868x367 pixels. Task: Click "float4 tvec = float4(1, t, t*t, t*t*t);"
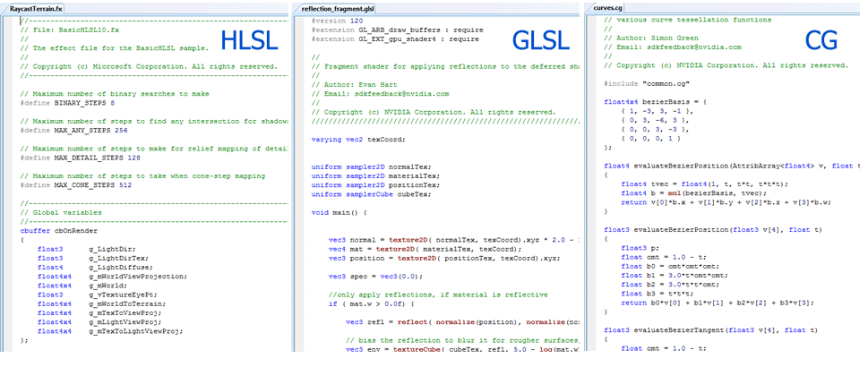coord(705,183)
